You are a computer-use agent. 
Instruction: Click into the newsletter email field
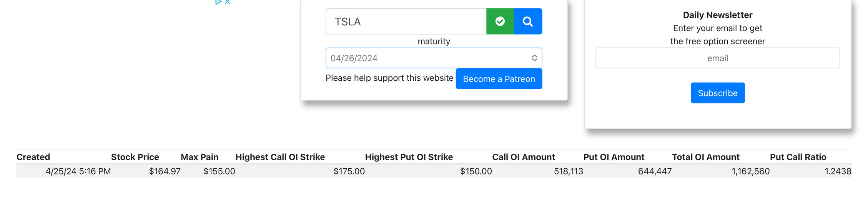(717, 58)
